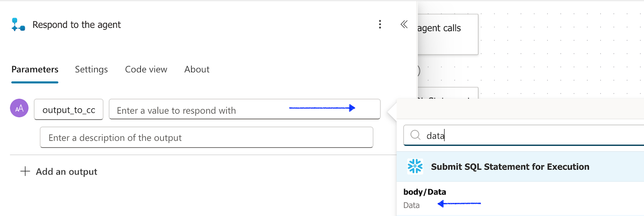Click the partially hidden node below agent calls
Image resolution: width=644 pixels, height=216 pixels.
[448, 93]
